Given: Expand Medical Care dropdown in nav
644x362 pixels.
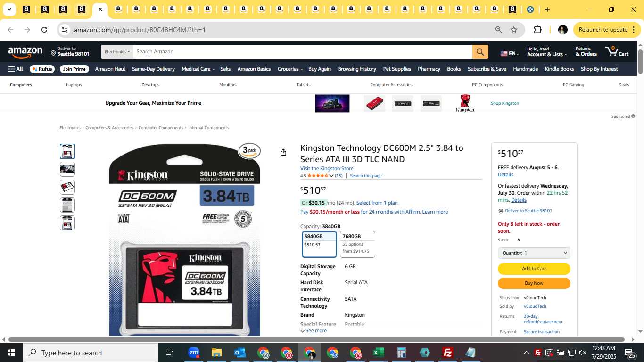Looking at the screenshot, I should [x=198, y=69].
